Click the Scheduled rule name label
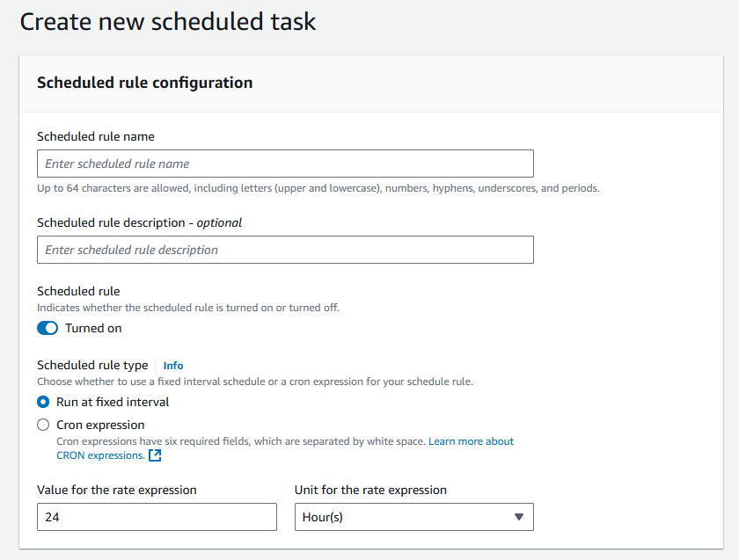This screenshot has width=739, height=560. click(x=96, y=136)
